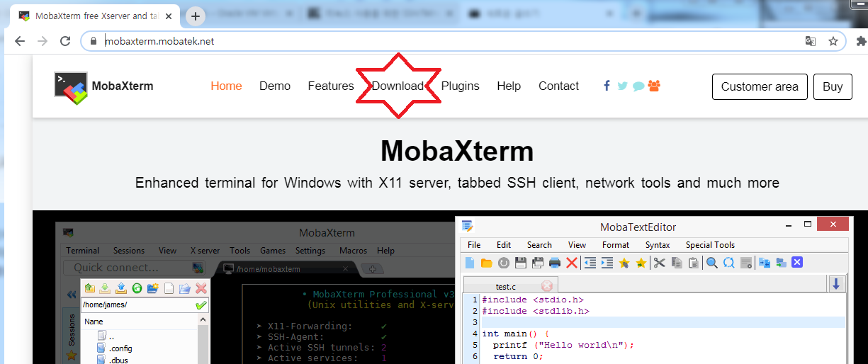Click the red delete X in file browser toolbar
This screenshot has height=364, width=868.
201,288
